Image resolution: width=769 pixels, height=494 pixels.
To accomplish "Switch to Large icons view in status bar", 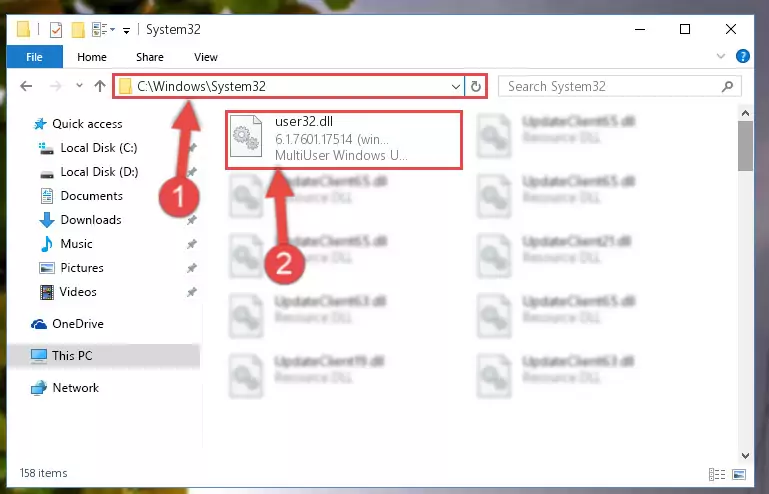I will (x=739, y=474).
